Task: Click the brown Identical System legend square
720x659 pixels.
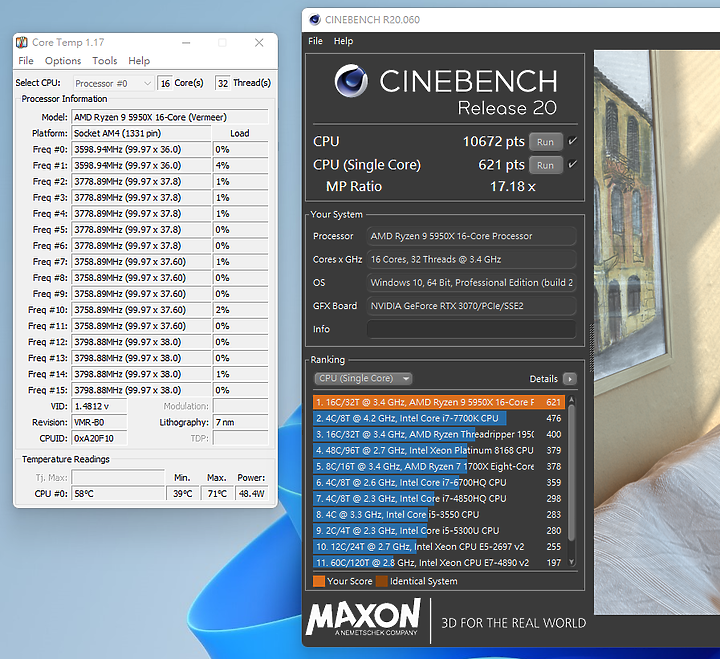Action: point(382,581)
